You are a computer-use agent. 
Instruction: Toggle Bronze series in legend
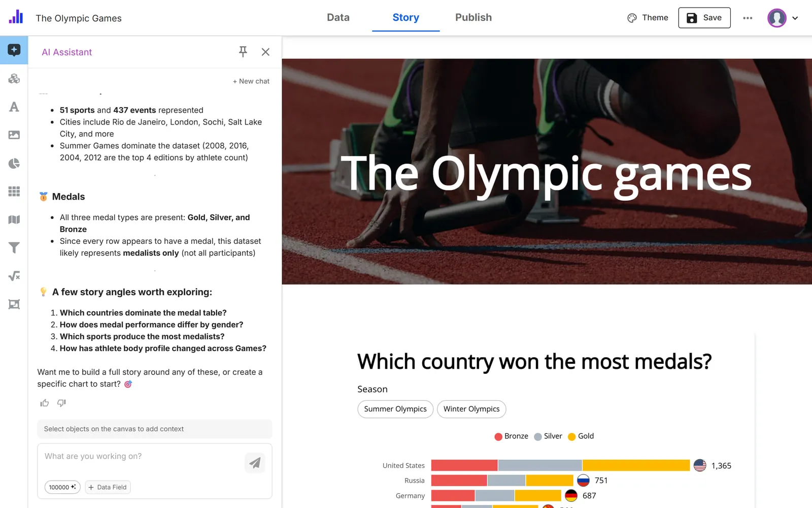[x=511, y=436]
